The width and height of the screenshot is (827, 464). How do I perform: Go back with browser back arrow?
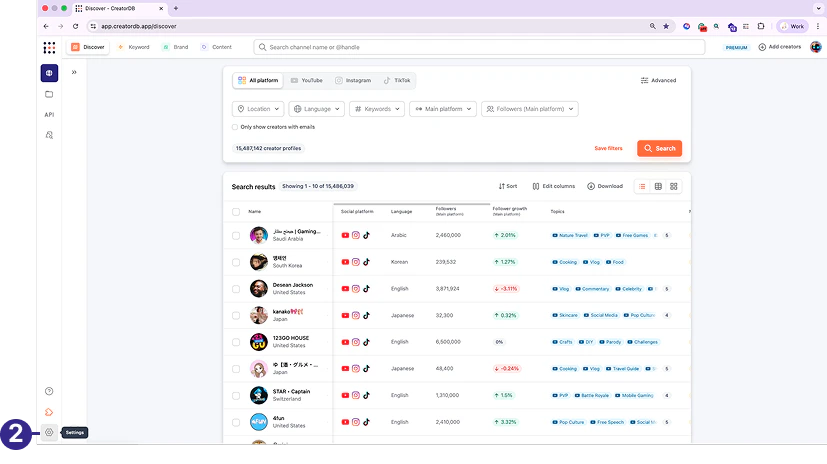coord(46,26)
